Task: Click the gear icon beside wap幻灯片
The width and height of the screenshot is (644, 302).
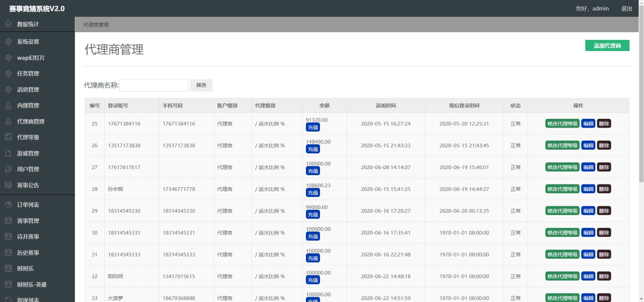Action: (x=8, y=58)
